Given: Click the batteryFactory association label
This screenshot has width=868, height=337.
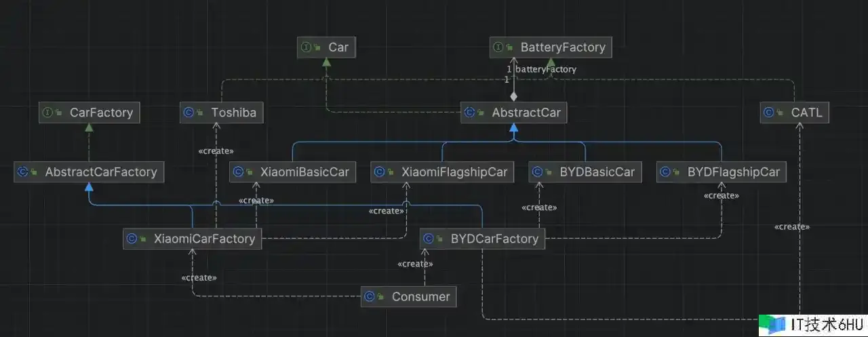Looking at the screenshot, I should (546, 69).
